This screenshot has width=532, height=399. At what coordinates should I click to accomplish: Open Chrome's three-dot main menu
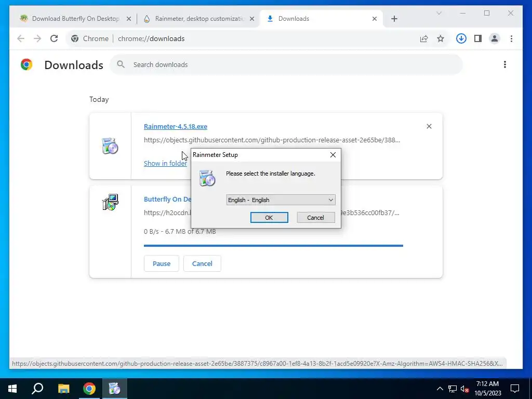(x=511, y=38)
